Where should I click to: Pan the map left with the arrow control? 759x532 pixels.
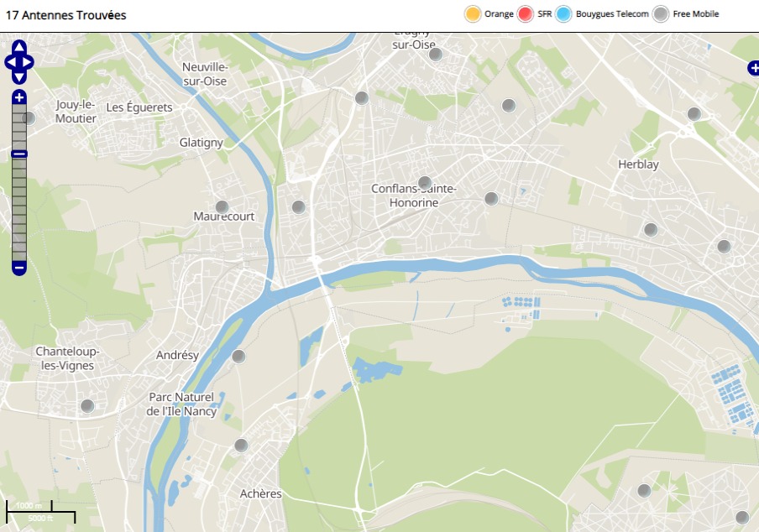pyautogui.click(x=11, y=62)
